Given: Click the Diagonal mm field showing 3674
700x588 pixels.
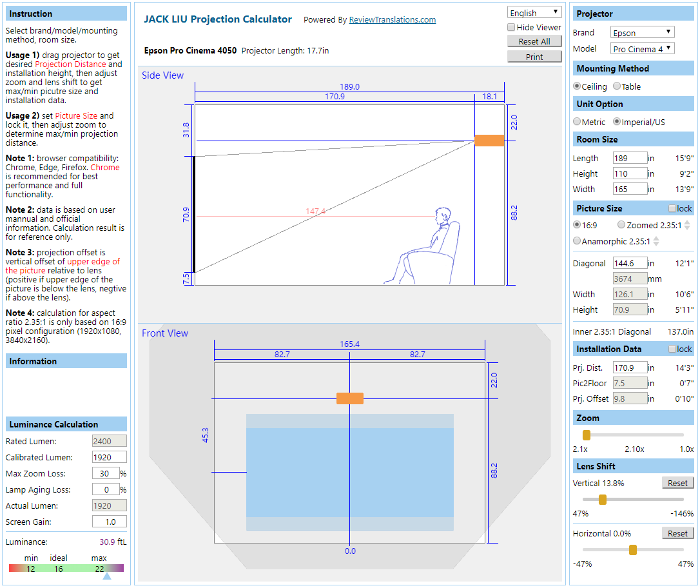Looking at the screenshot, I should tap(630, 279).
